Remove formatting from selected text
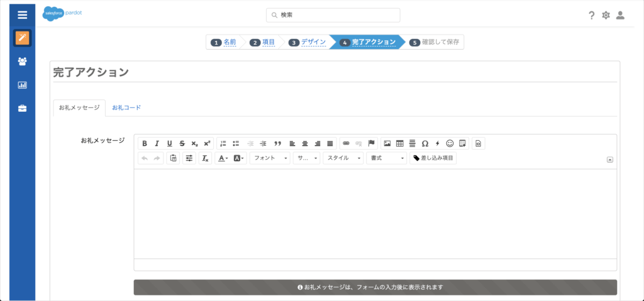This screenshot has height=301, width=644. [206, 158]
